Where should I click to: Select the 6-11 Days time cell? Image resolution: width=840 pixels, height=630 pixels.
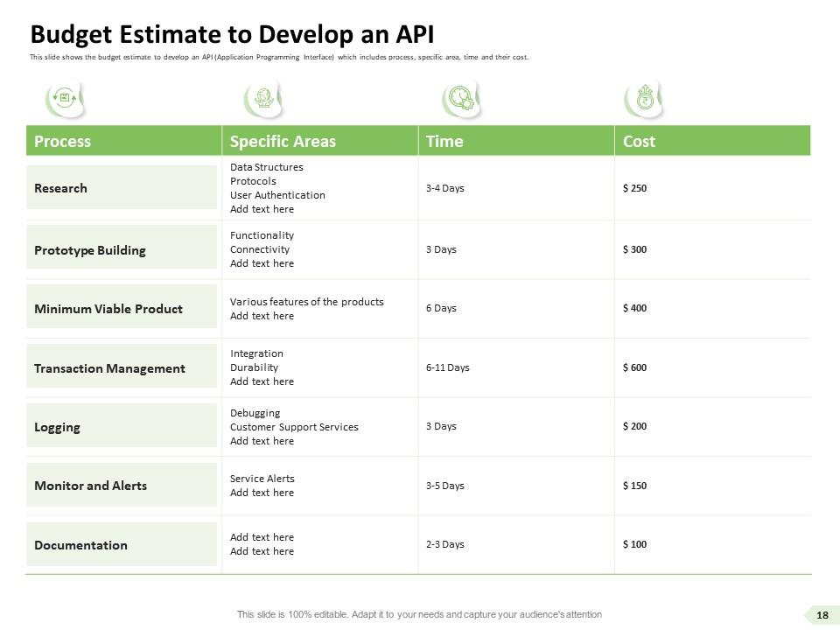point(448,367)
